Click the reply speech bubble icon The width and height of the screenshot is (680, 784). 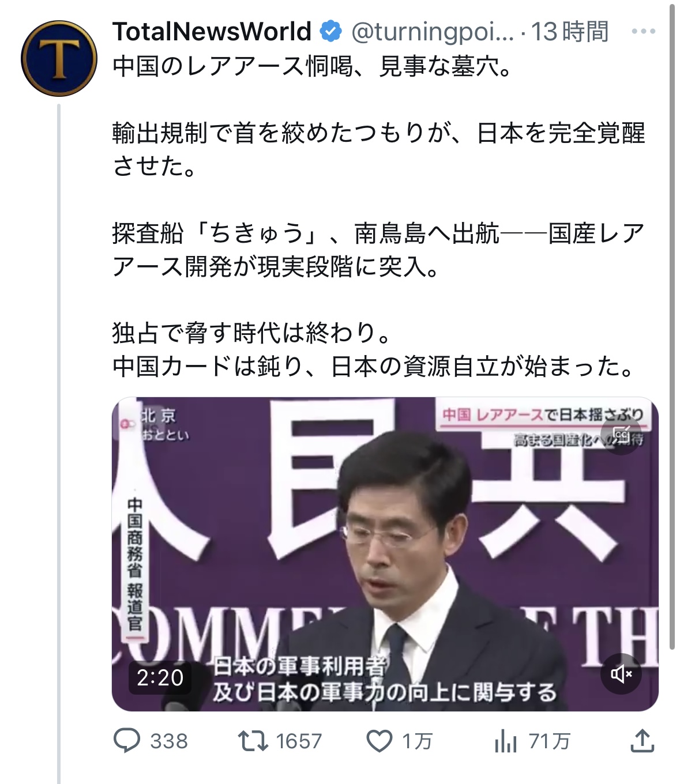click(127, 741)
